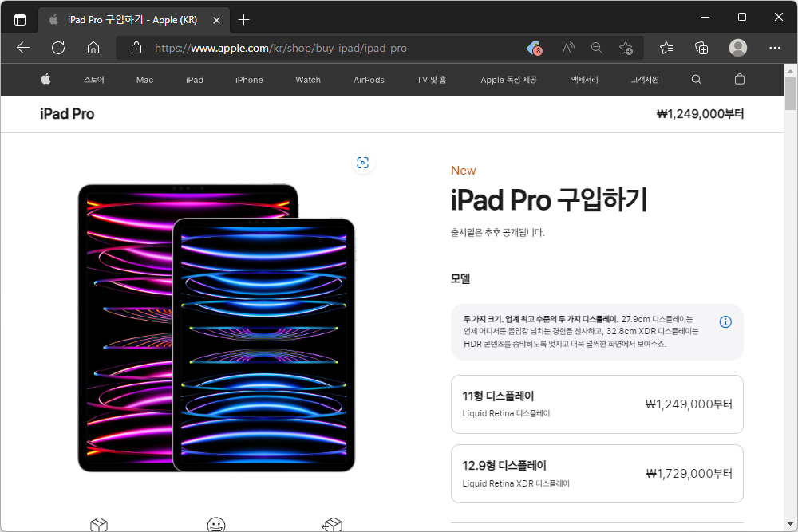This screenshot has height=532, width=798.
Task: Click the Liquid Retina XDR 디스플레이 text
Action: [x=516, y=483]
